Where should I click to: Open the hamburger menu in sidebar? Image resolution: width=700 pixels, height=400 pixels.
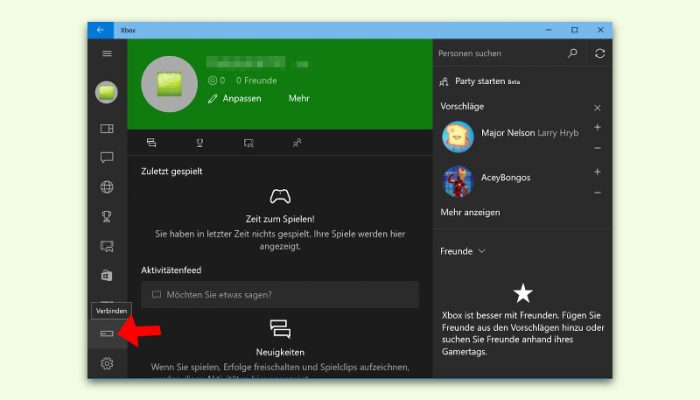[107, 54]
